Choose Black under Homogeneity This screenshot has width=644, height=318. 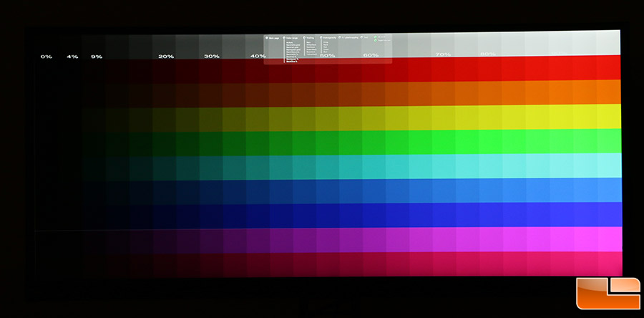tap(326, 45)
